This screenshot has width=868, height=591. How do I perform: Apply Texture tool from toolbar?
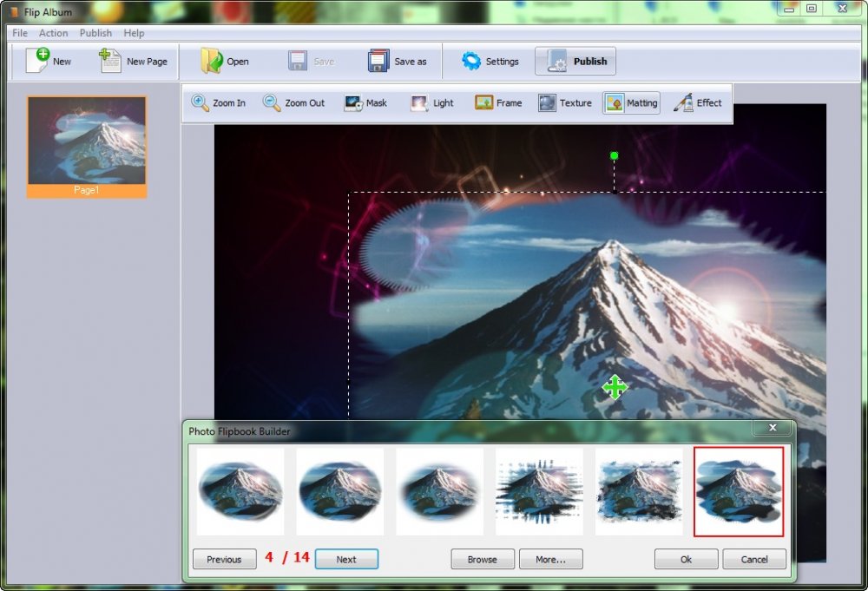coord(547,102)
